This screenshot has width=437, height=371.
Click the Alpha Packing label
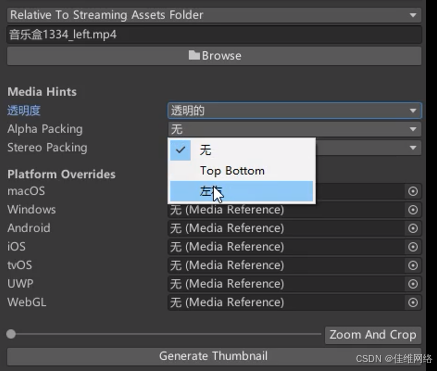tap(45, 129)
